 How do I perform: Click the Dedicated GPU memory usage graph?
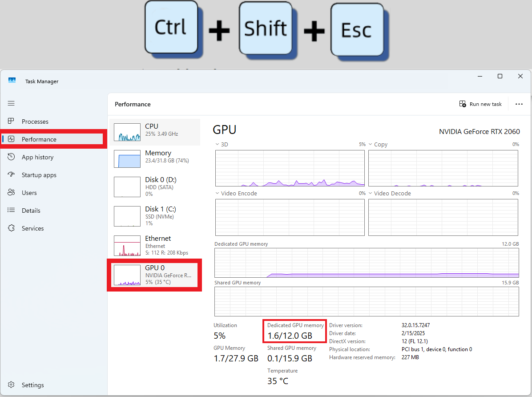(367, 263)
